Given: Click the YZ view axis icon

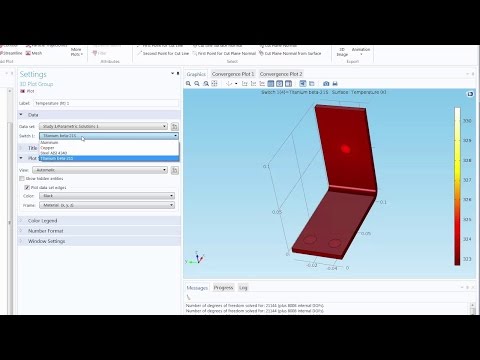Looking at the screenshot, I should [x=253, y=84].
